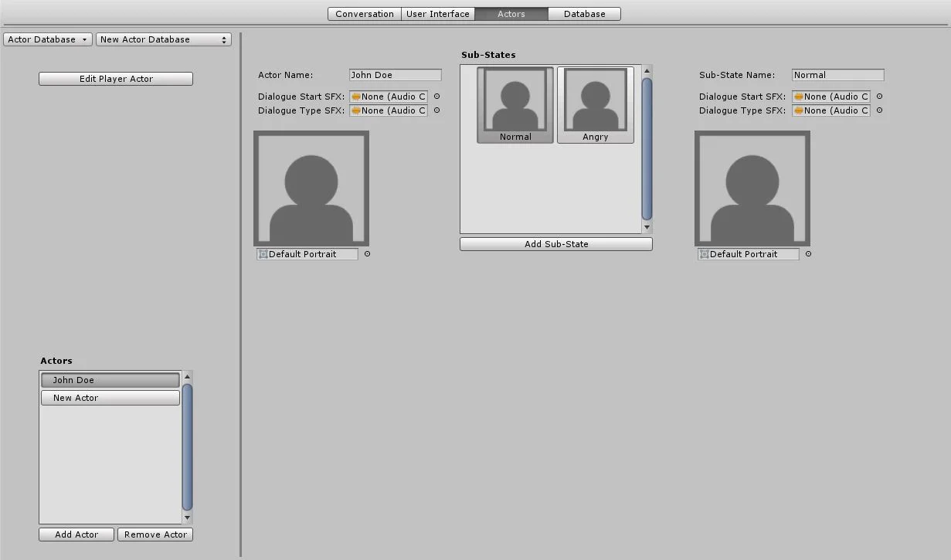Click the Edit Player Actor button
This screenshot has height=560, width=951.
tap(115, 78)
